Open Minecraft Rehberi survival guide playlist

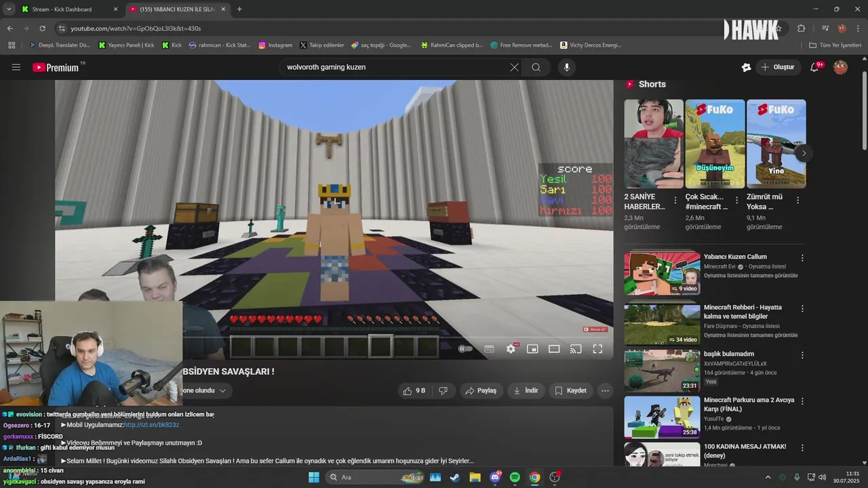(662, 323)
